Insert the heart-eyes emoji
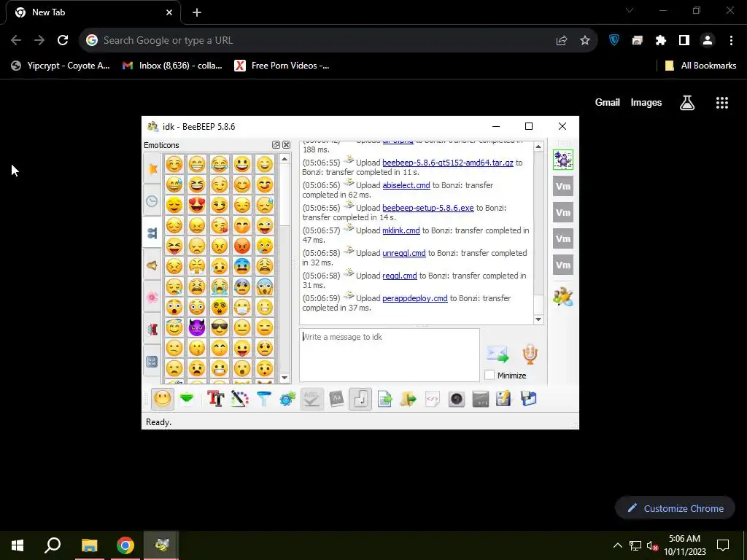Image resolution: width=747 pixels, height=560 pixels. [x=196, y=205]
